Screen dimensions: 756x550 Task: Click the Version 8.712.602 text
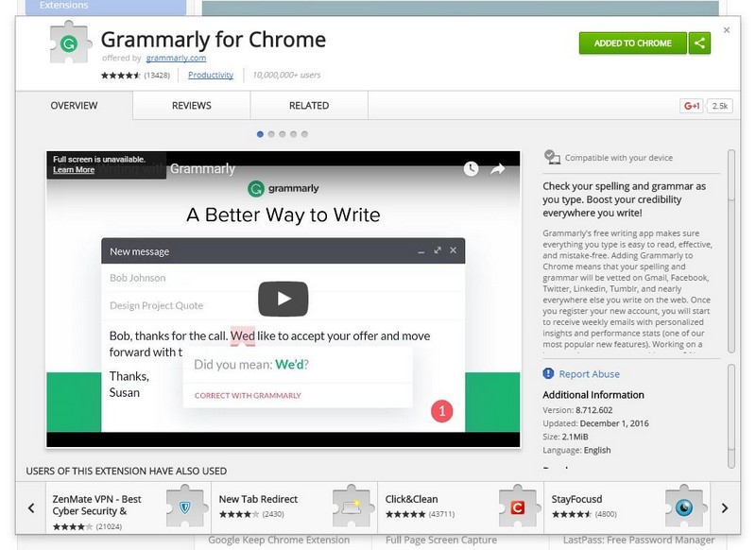(x=577, y=410)
